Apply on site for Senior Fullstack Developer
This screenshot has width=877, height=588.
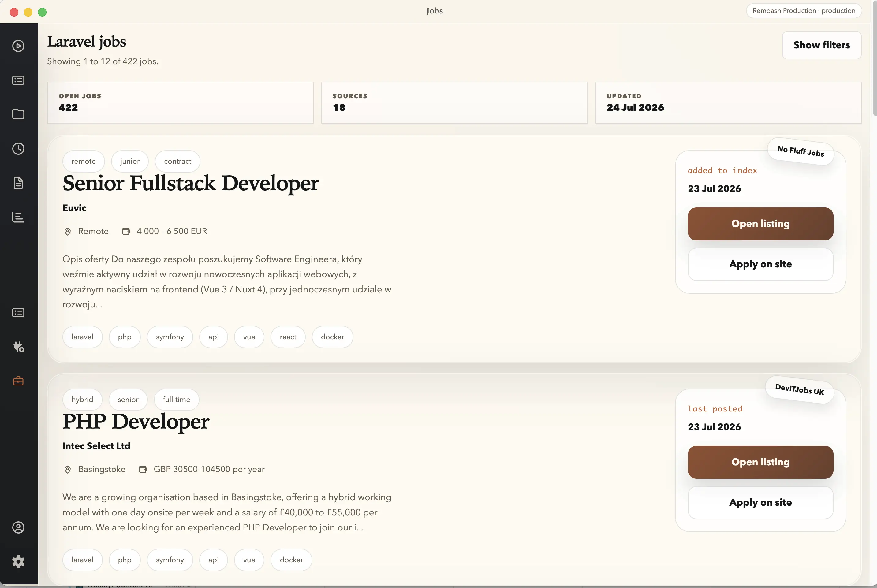click(760, 264)
